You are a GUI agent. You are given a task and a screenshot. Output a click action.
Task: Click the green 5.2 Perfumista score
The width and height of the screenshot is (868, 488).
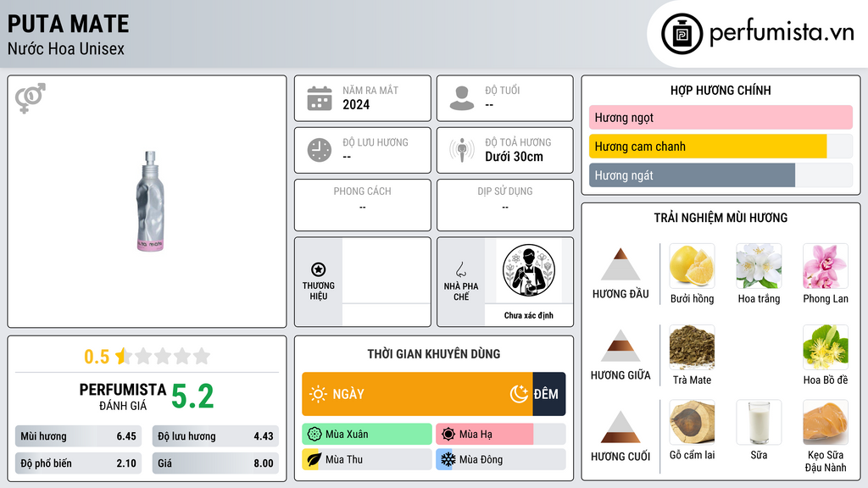[x=192, y=396]
